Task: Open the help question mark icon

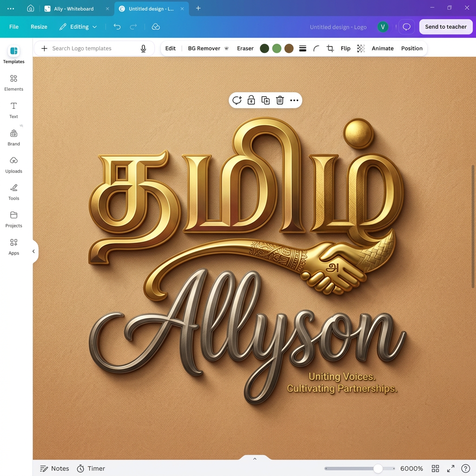Action: [465, 469]
